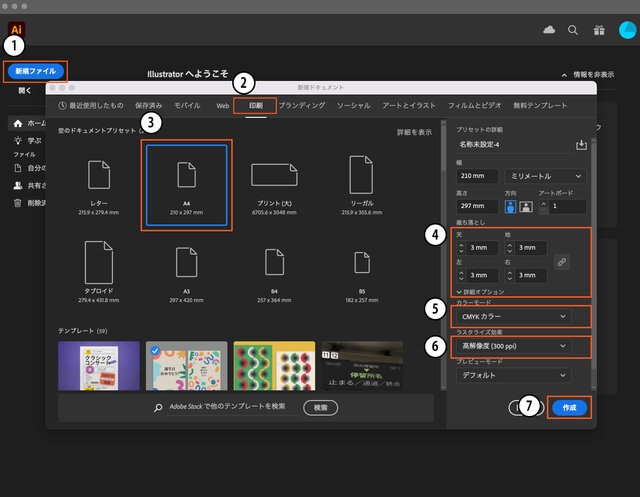Select the レター preset icon
The height and width of the screenshot is (497, 640).
point(99,175)
